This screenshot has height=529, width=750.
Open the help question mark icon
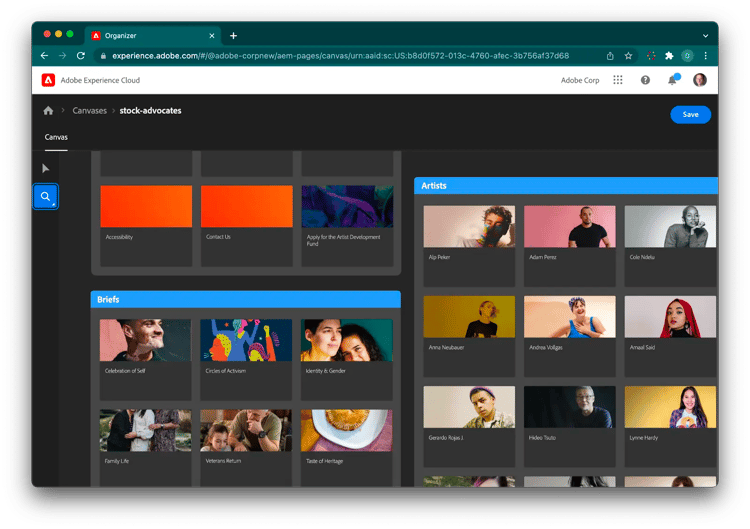coord(645,80)
